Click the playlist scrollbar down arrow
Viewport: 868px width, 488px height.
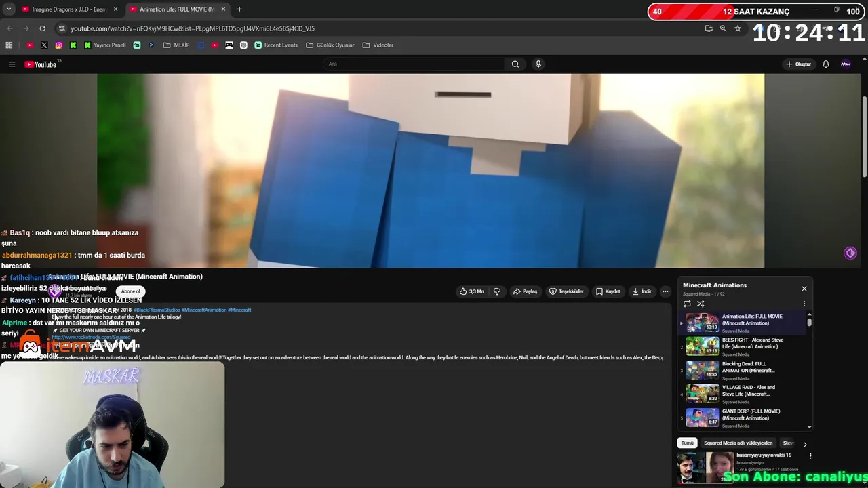coord(809,427)
